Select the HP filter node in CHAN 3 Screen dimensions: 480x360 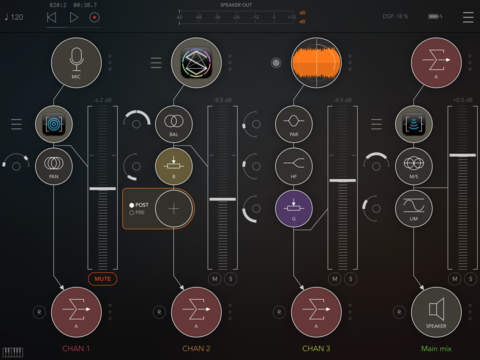click(294, 166)
